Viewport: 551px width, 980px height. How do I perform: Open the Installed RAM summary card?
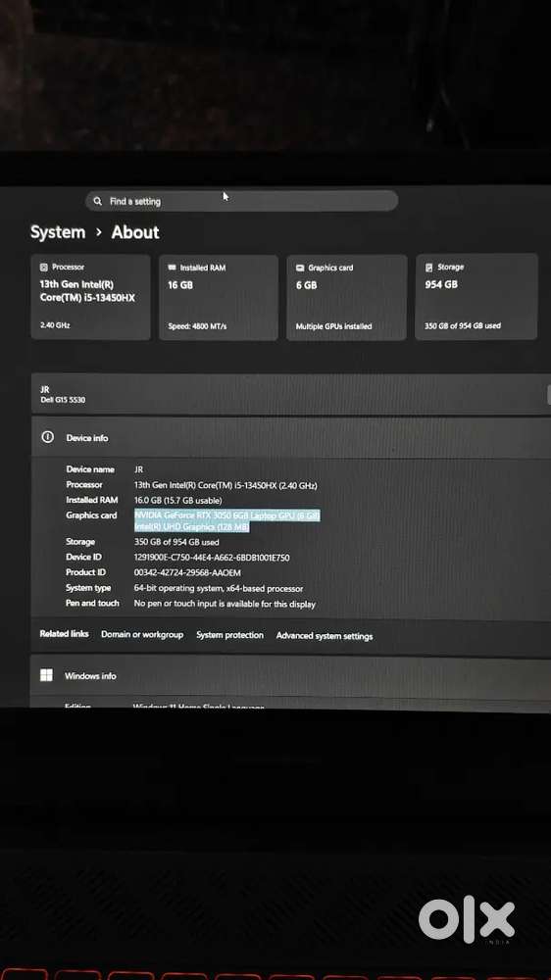click(x=219, y=297)
